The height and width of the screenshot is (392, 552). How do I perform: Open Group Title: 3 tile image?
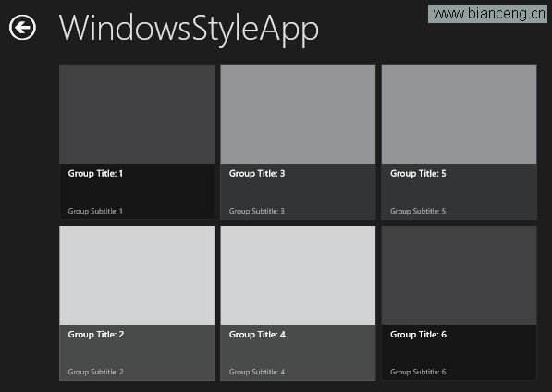tap(298, 114)
